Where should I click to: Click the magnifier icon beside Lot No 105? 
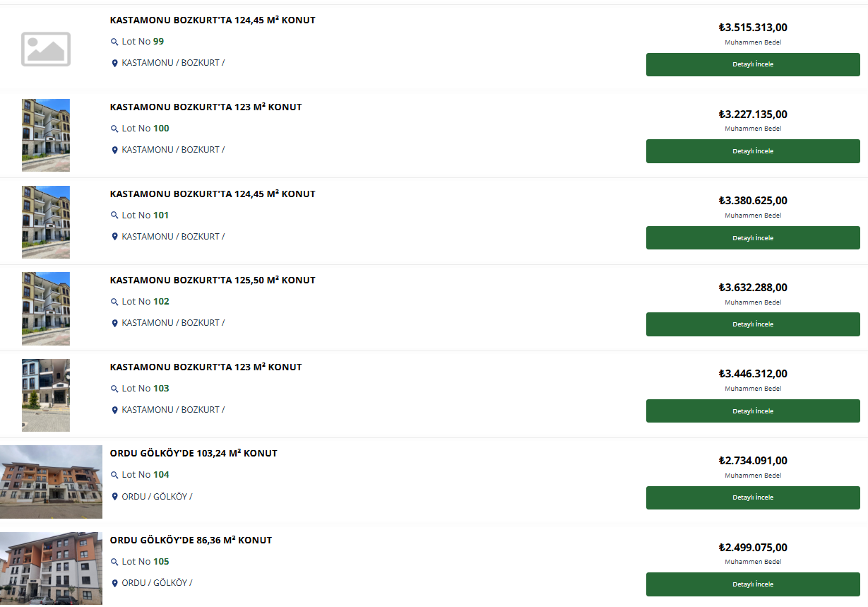click(x=114, y=562)
